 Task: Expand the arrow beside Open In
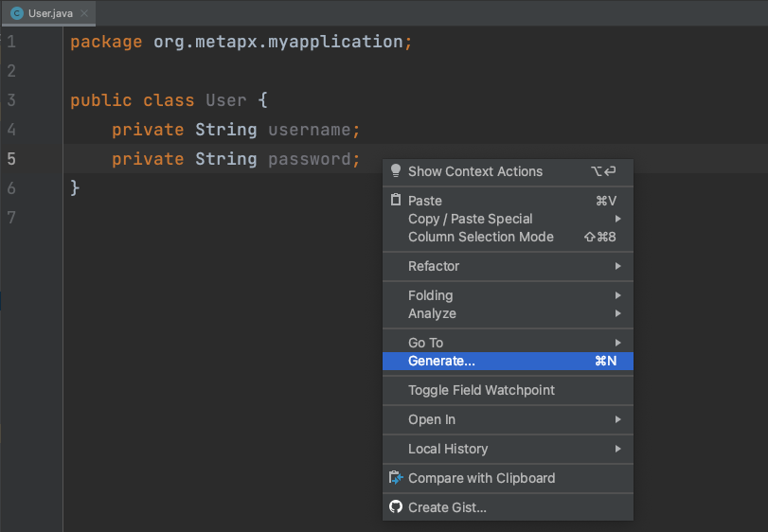click(x=618, y=419)
